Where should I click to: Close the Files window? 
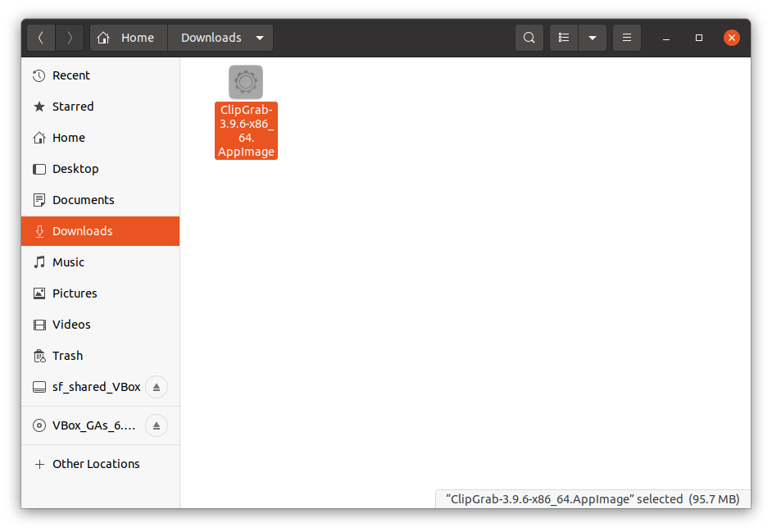[732, 38]
